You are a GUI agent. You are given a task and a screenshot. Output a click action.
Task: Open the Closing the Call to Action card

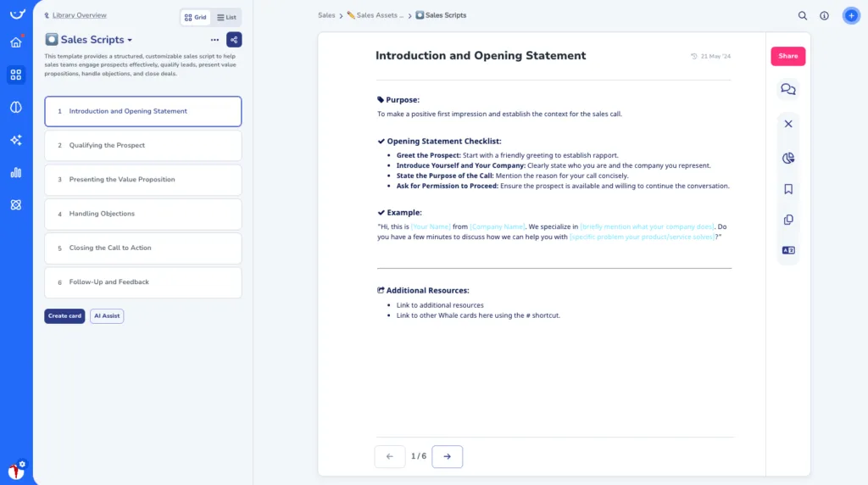[x=142, y=248]
